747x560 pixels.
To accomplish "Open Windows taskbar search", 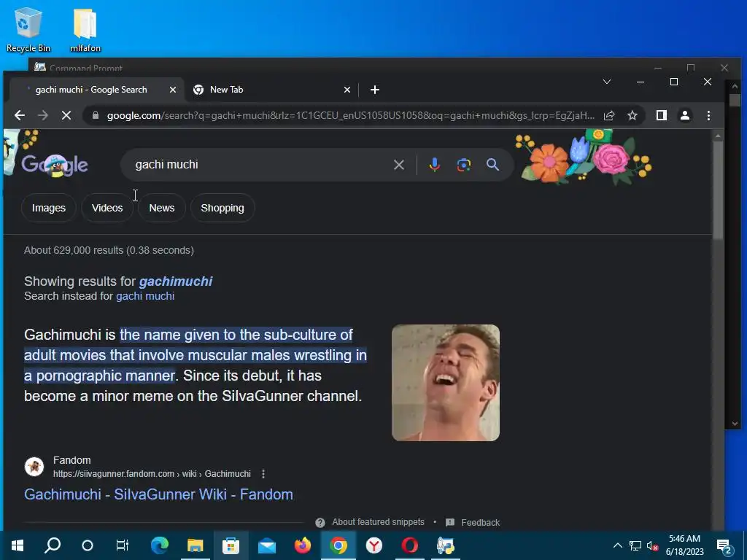I will [x=53, y=545].
